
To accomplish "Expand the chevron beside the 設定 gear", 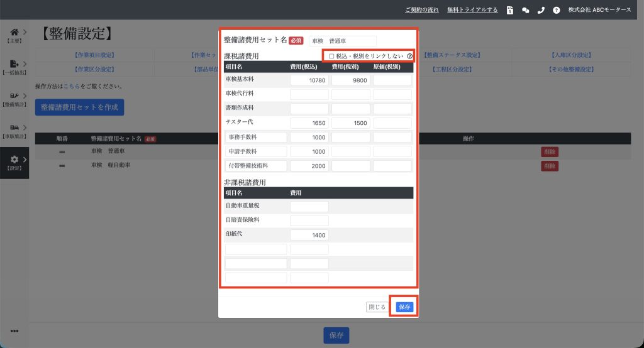I will (25, 160).
